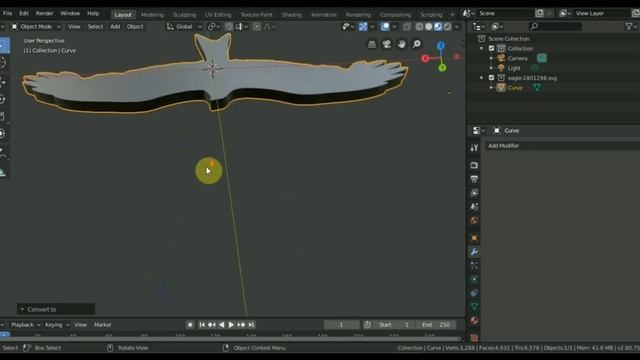
Task: Jump to the first frame
Action: pyautogui.click(x=202, y=324)
